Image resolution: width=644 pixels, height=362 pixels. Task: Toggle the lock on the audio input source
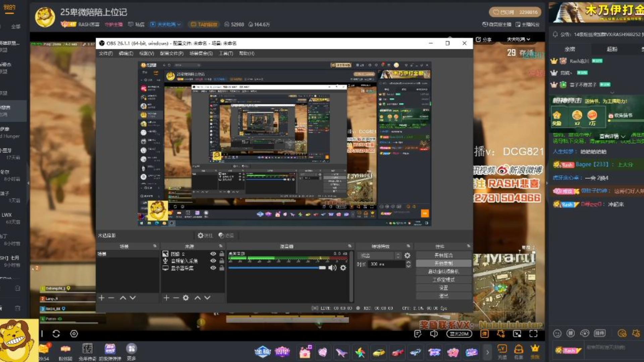[x=222, y=261]
